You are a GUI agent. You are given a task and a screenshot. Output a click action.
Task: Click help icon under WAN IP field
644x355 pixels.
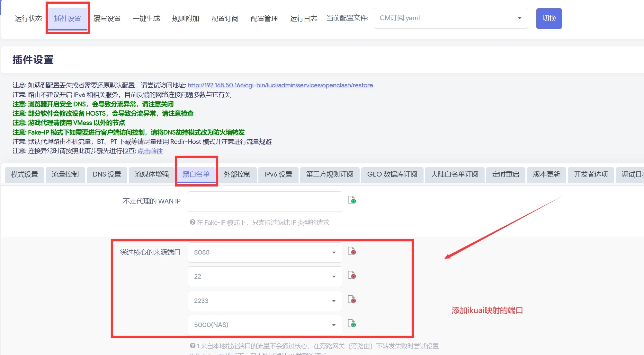192,222
